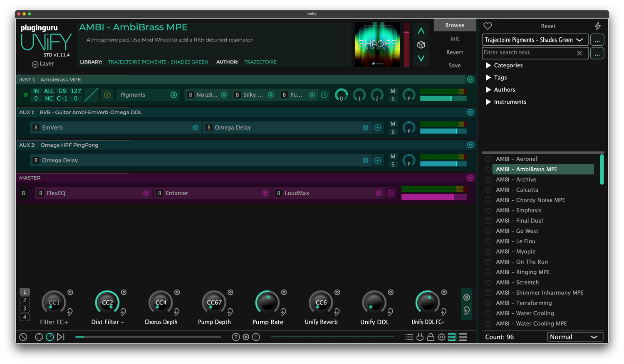Select macro knob page 2
Image resolution: width=624 pixels, height=364 pixels.
[25, 300]
